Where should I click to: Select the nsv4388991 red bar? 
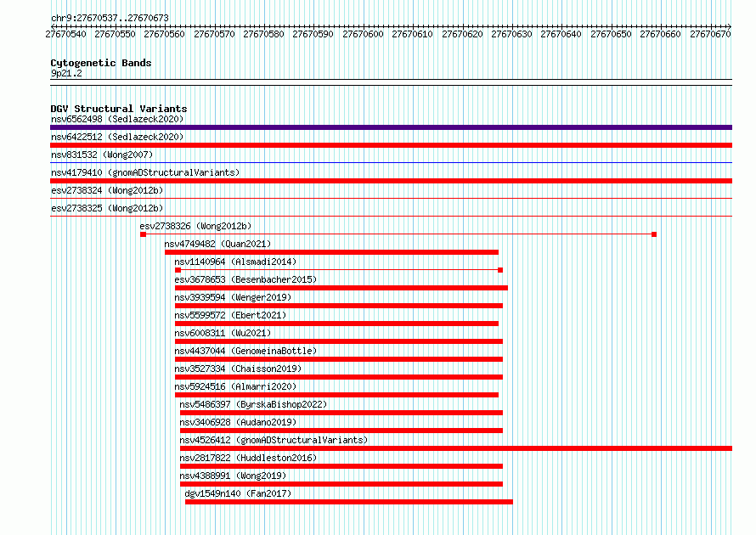pos(341,484)
